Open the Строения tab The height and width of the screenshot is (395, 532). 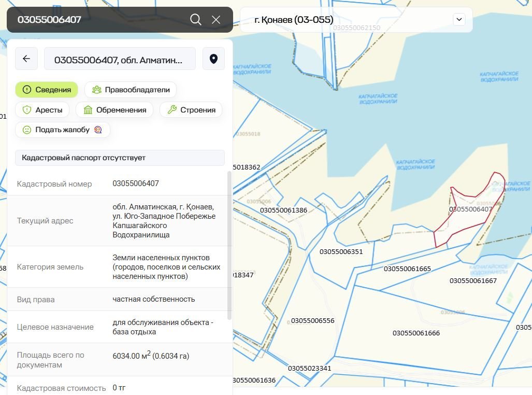(191, 110)
